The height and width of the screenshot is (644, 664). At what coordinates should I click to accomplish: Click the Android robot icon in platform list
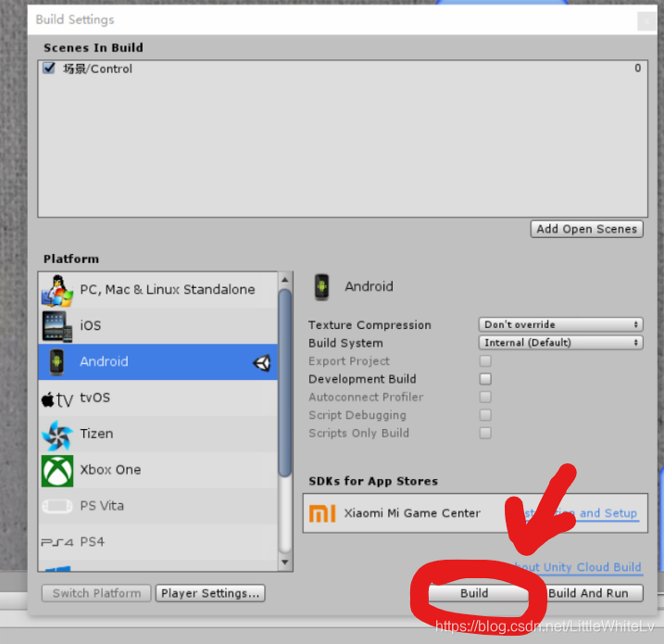(56, 361)
